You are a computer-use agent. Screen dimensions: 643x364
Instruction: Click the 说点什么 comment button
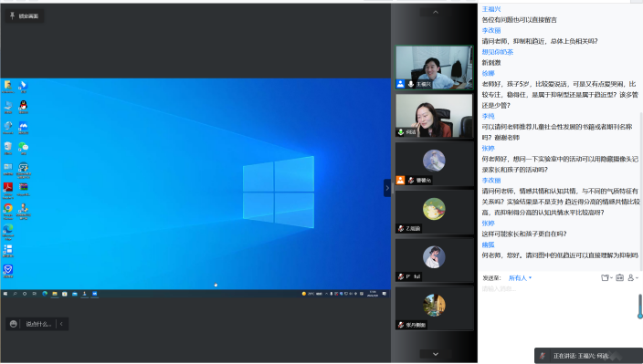click(38, 324)
